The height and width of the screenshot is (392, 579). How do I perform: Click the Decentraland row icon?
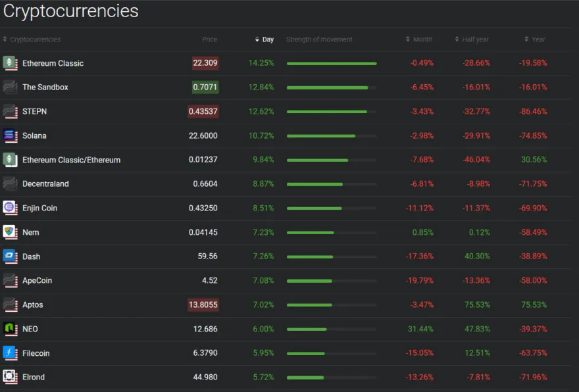(x=10, y=184)
